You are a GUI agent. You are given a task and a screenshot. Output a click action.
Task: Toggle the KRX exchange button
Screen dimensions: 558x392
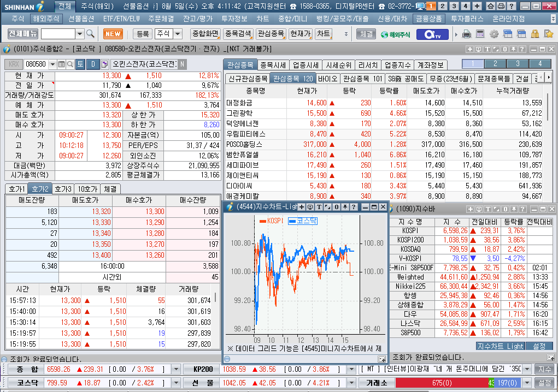point(14,64)
